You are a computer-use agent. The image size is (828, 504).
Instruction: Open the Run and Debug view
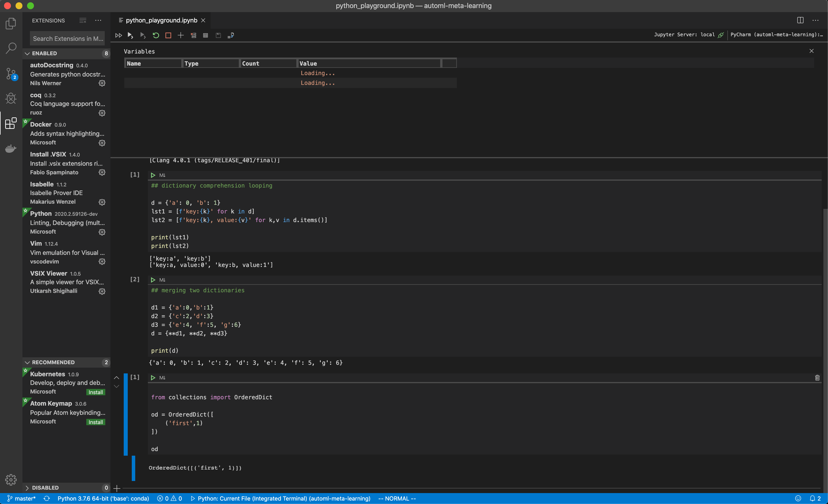coord(11,98)
